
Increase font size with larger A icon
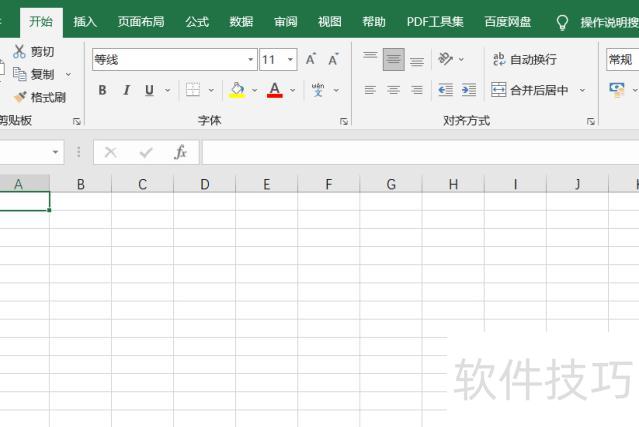point(311,59)
